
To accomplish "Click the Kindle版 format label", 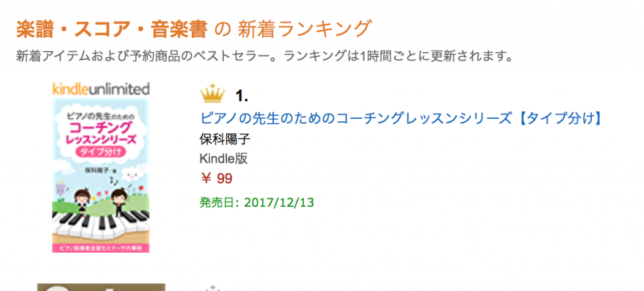I will tap(223, 158).
